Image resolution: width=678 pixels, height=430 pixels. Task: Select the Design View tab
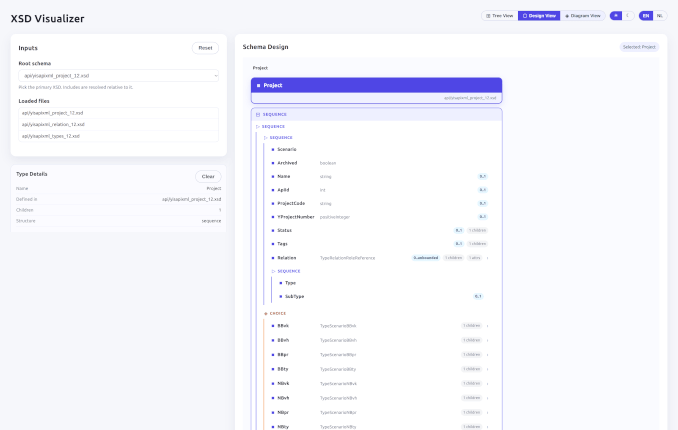(x=539, y=16)
